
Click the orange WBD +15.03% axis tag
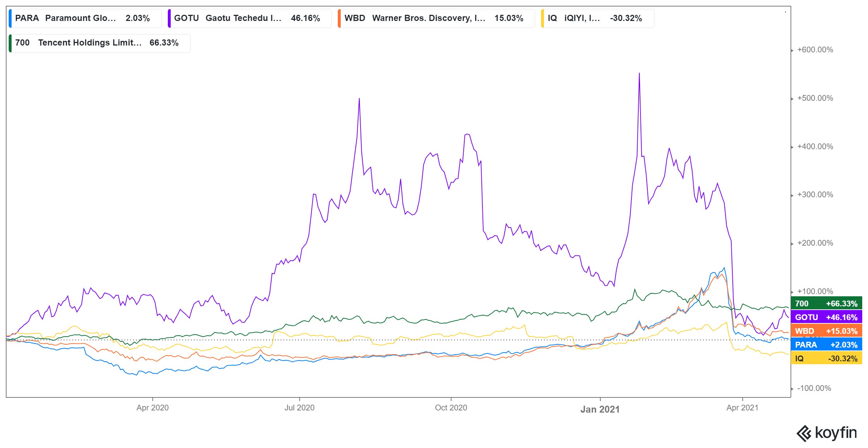[826, 331]
